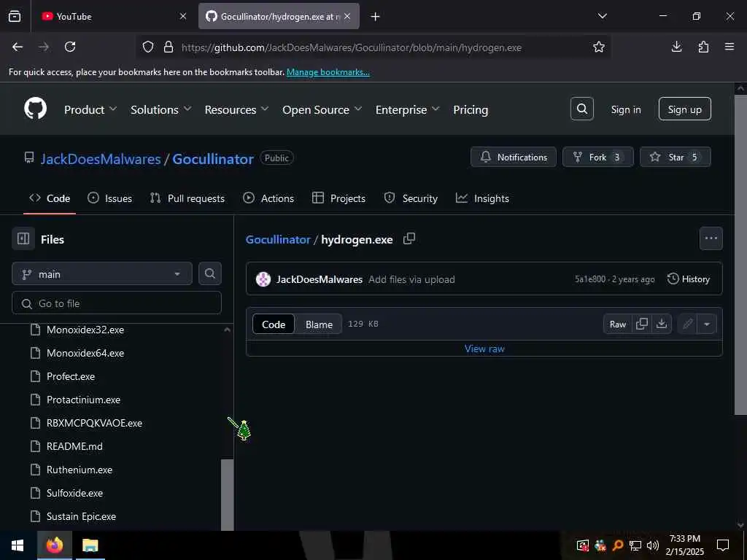Click the Notifications button
This screenshot has width=747, height=560.
click(513, 157)
